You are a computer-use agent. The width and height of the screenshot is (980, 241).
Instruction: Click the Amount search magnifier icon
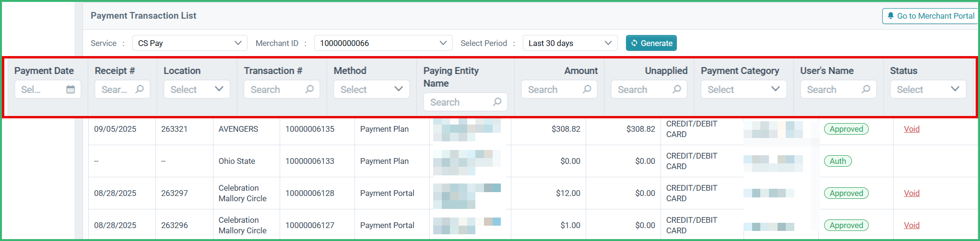click(x=587, y=89)
